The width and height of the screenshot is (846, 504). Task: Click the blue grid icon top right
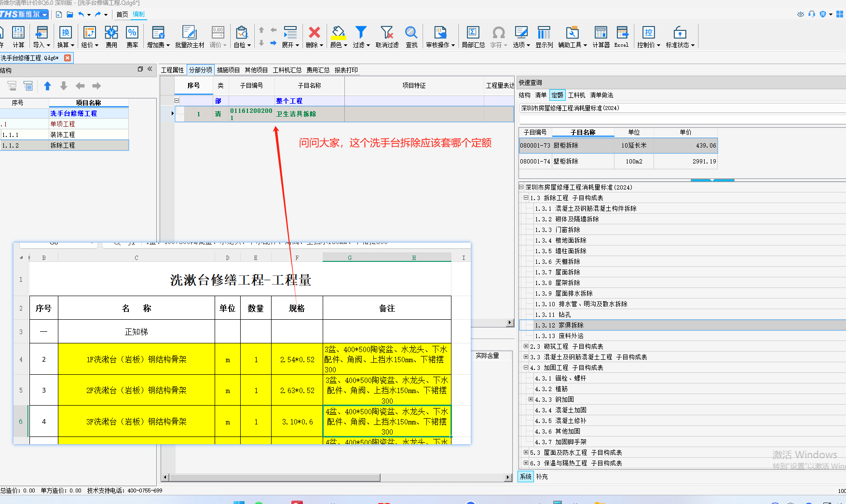840,14
